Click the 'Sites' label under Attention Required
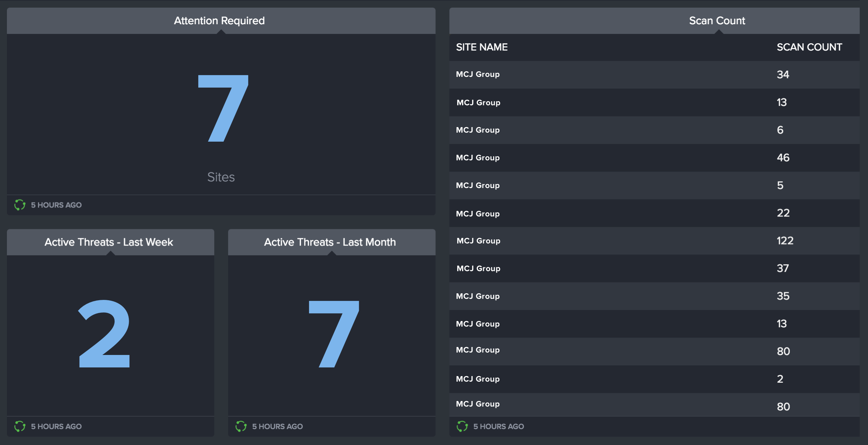Image resolution: width=868 pixels, height=445 pixels. [221, 177]
